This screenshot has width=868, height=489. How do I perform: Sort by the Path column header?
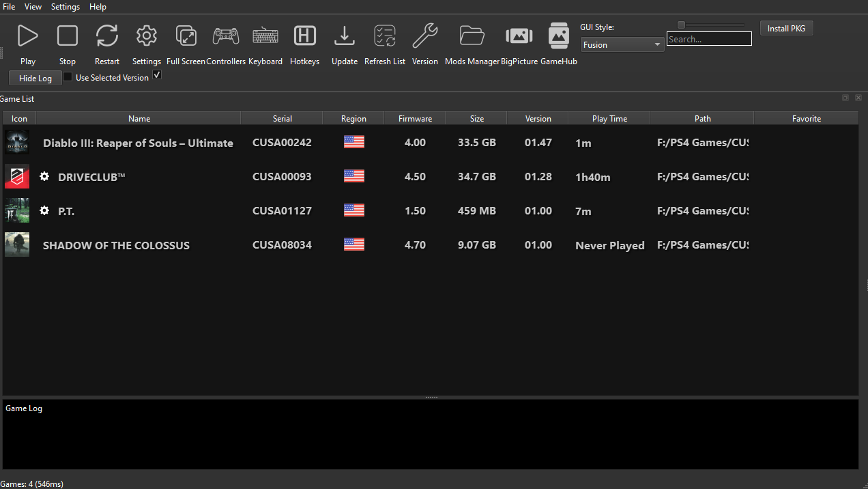click(702, 118)
